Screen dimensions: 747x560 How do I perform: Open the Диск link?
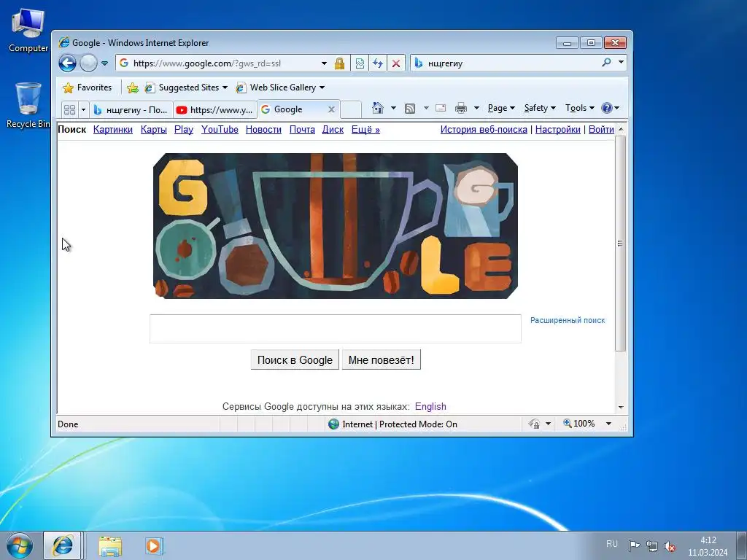click(333, 130)
